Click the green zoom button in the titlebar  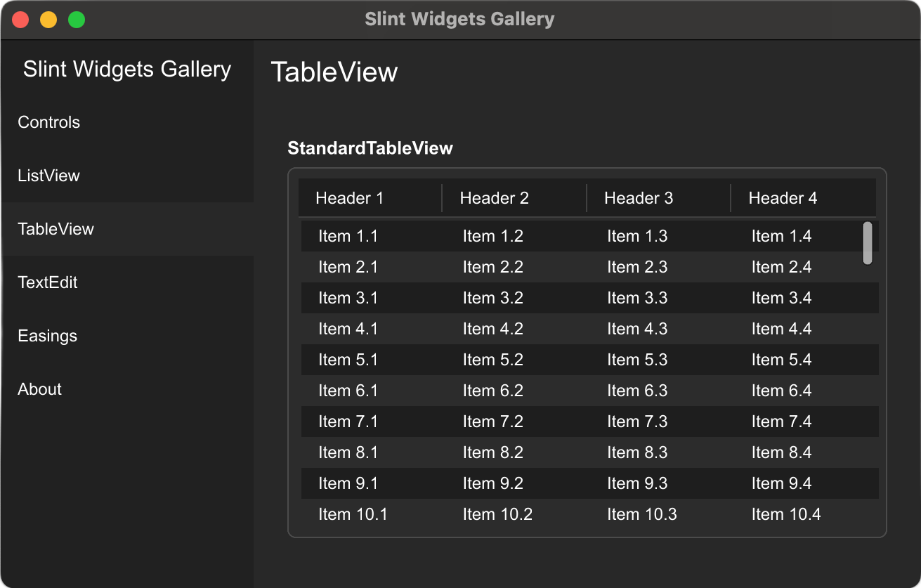(75, 20)
